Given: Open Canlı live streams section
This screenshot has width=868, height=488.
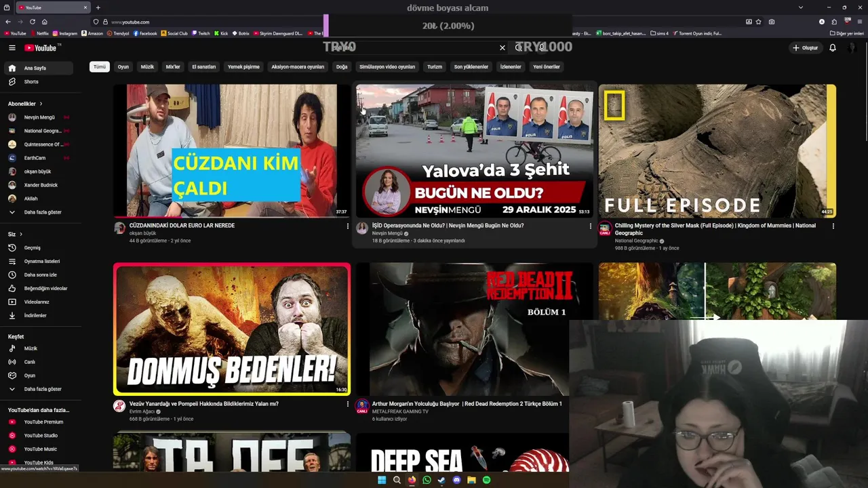Looking at the screenshot, I should point(37,362).
